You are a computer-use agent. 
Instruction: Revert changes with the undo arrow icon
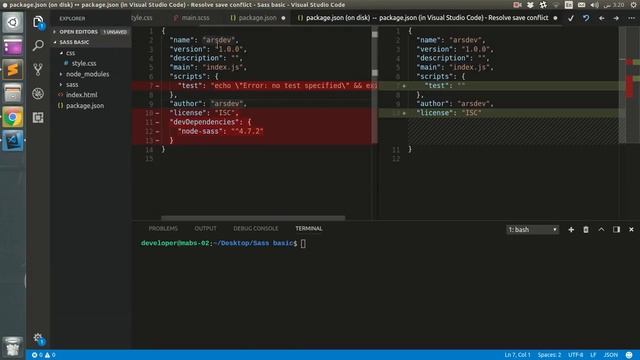tap(586, 18)
